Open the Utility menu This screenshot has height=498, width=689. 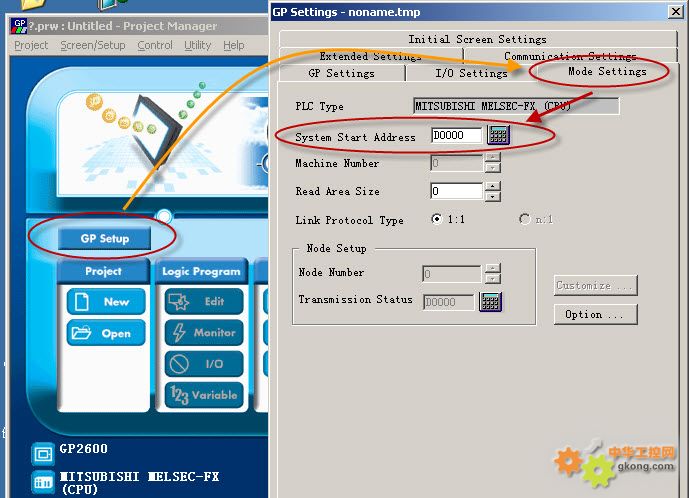click(x=197, y=45)
